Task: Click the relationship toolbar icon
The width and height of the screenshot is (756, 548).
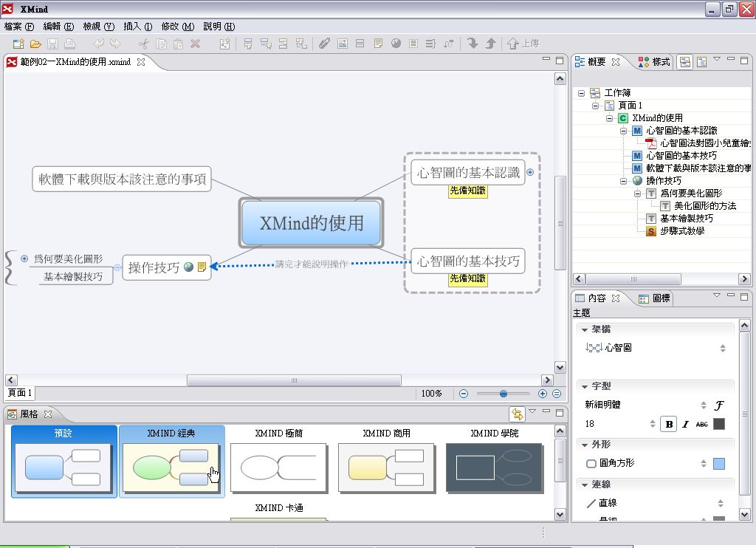Action: pos(448,44)
